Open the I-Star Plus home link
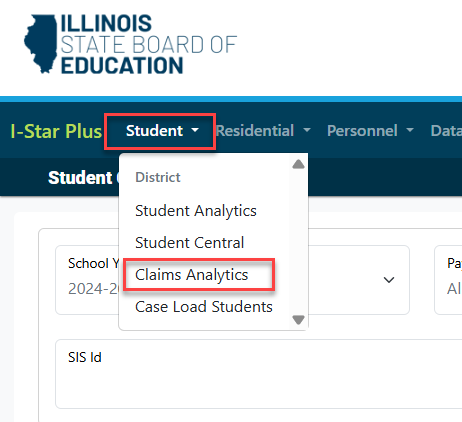 pos(56,131)
